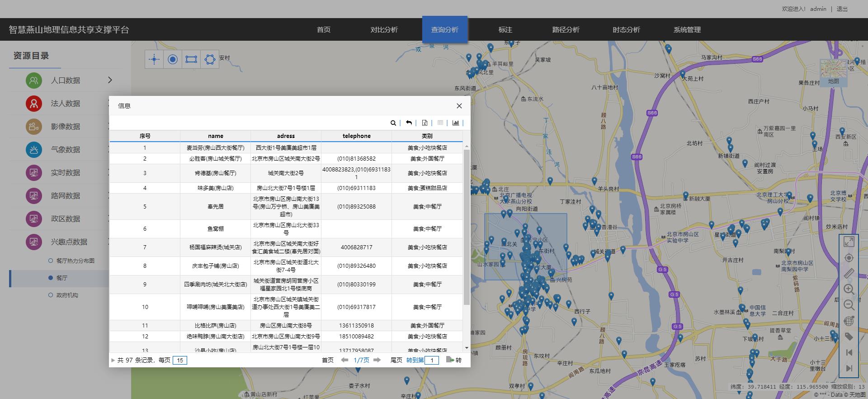This screenshot has width=868, height=399.
Task: Click the next page right arrow
Action: pyautogui.click(x=377, y=360)
